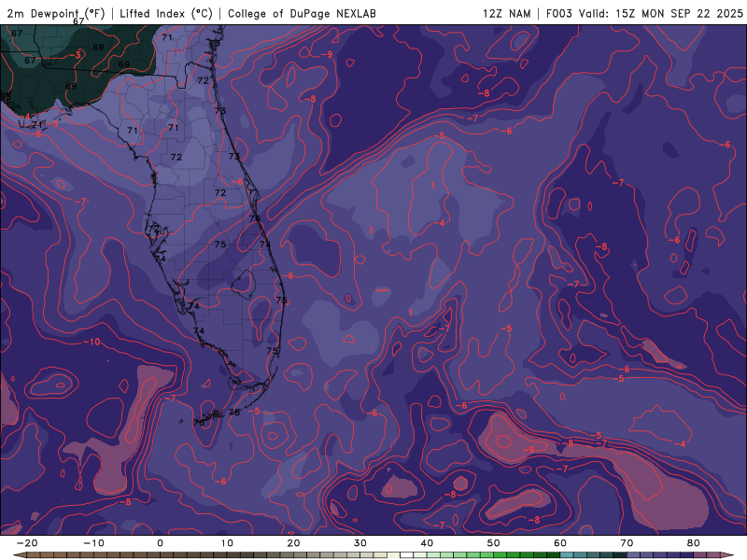The width and height of the screenshot is (747, 560).
Task: Click the "-3" contour label over Georgia
Action: coord(75,55)
